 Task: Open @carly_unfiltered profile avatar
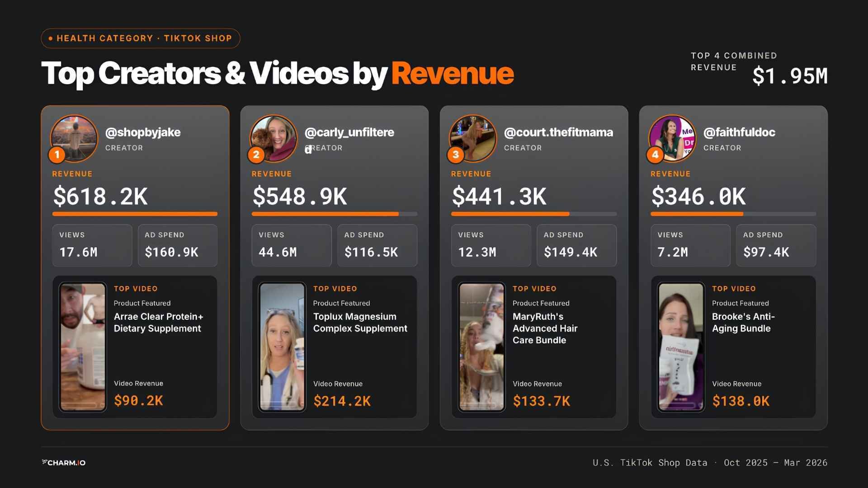point(274,138)
